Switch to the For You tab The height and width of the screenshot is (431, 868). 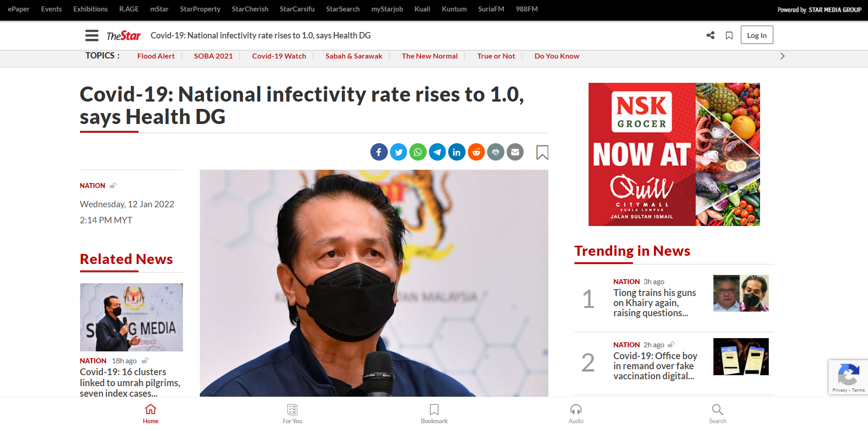tap(292, 414)
